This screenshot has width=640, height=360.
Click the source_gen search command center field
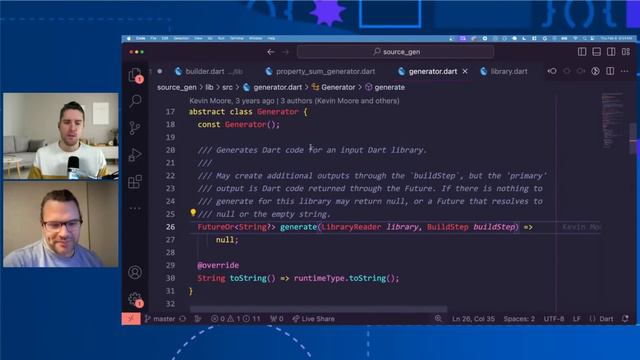[x=396, y=52]
